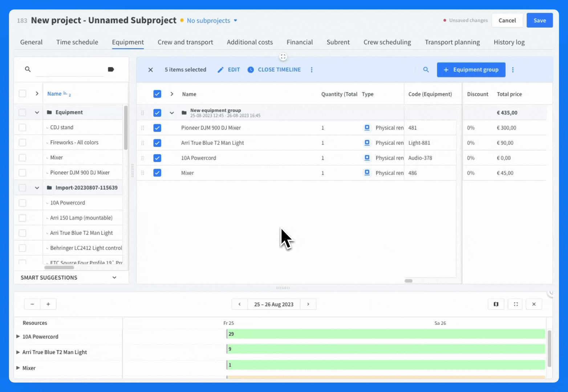568x392 pixels.
Task: Click the equipment search input field
Action: coord(69,69)
